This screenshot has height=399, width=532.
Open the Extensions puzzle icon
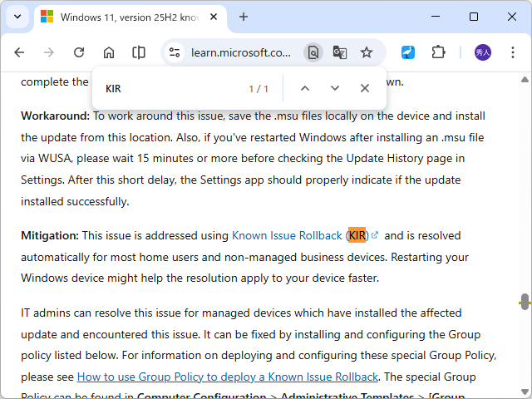tap(438, 52)
